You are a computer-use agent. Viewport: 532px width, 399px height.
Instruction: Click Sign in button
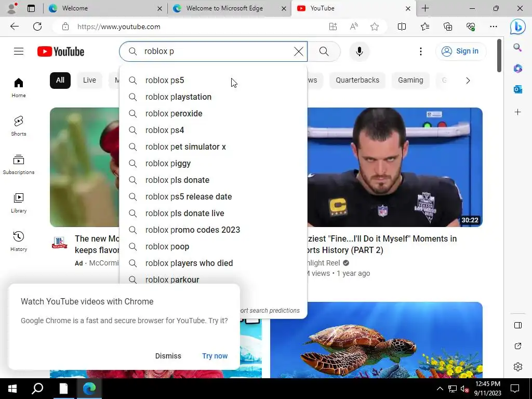pyautogui.click(x=460, y=51)
